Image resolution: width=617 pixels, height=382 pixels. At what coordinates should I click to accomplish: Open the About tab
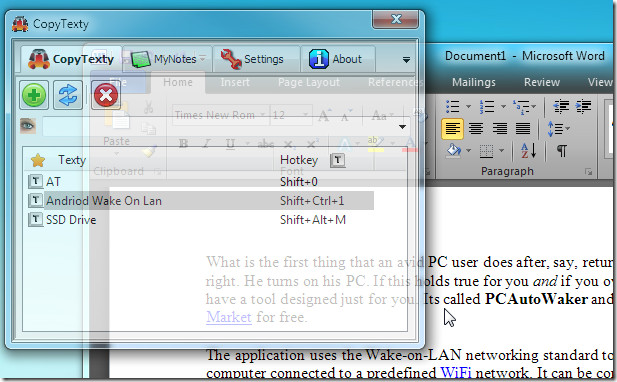338,59
